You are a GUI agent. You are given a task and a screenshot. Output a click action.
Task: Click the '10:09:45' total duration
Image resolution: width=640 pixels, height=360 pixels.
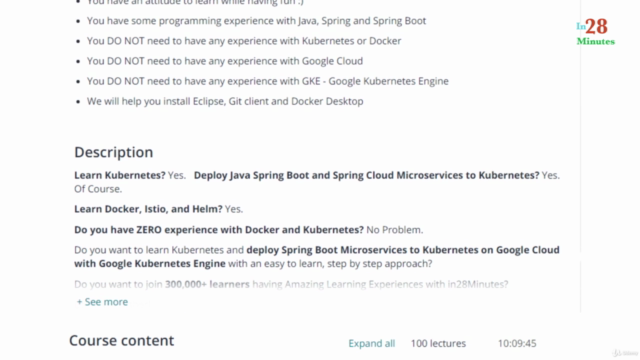click(517, 343)
